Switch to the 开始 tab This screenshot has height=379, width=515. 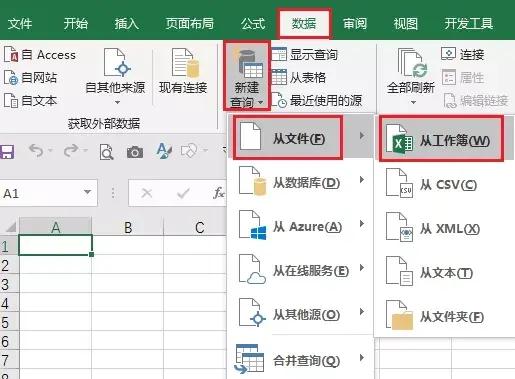[x=76, y=23]
